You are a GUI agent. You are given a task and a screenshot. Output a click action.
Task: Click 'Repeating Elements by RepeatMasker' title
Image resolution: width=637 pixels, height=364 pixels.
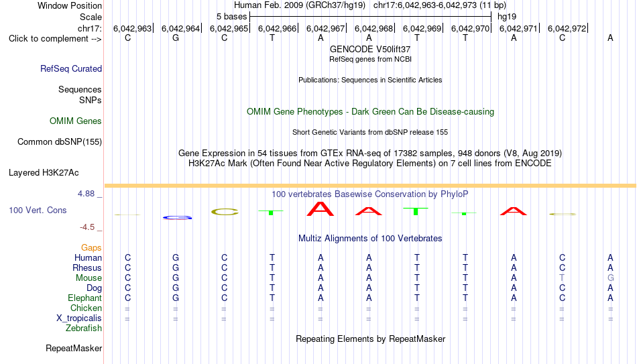point(370,339)
